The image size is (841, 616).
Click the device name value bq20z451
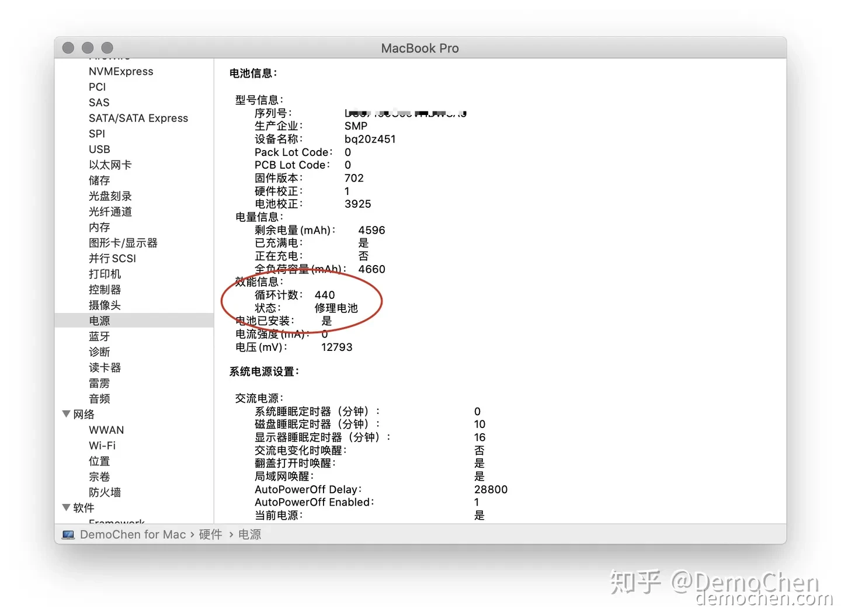coord(370,139)
